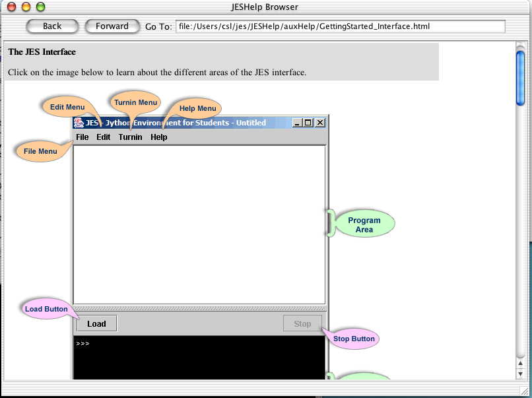
Task: Open the Edit menu in JES image
Action: pyautogui.click(x=103, y=137)
